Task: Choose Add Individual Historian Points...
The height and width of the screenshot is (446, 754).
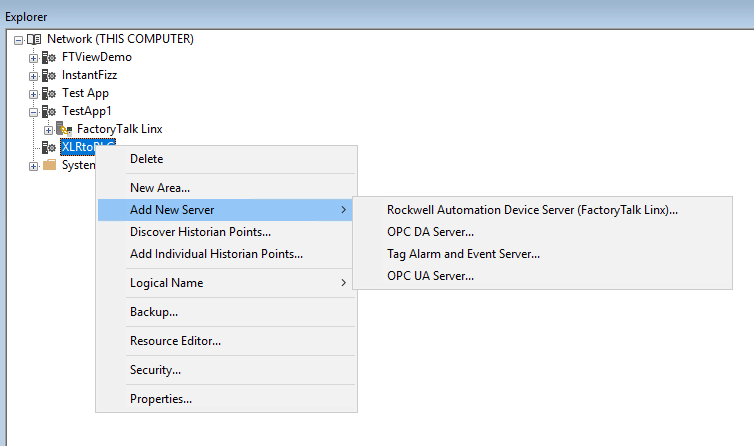Action: click(226, 254)
